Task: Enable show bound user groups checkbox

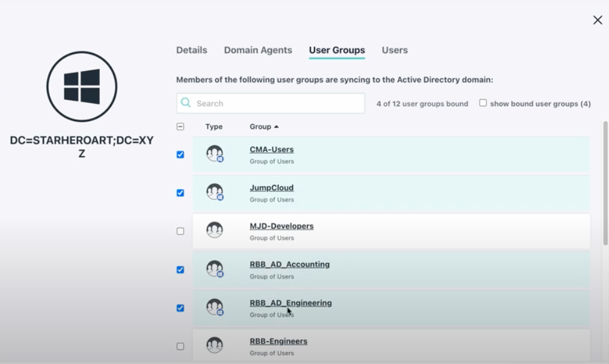Action: pos(483,103)
